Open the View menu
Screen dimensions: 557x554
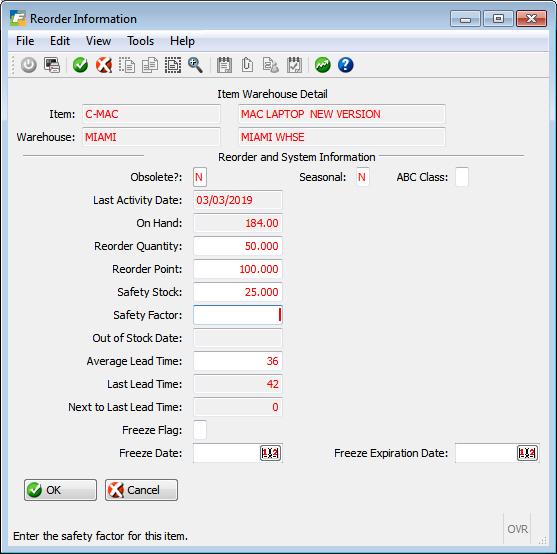coord(98,41)
